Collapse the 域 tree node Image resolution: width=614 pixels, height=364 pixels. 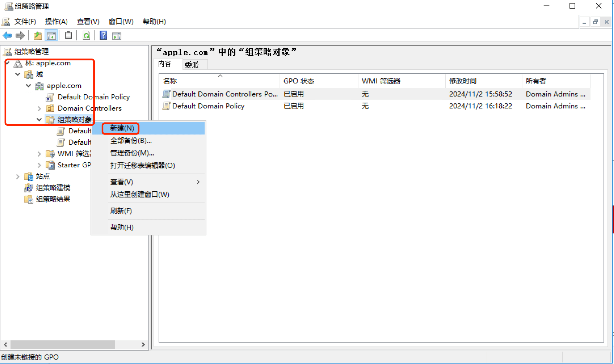[x=18, y=74]
